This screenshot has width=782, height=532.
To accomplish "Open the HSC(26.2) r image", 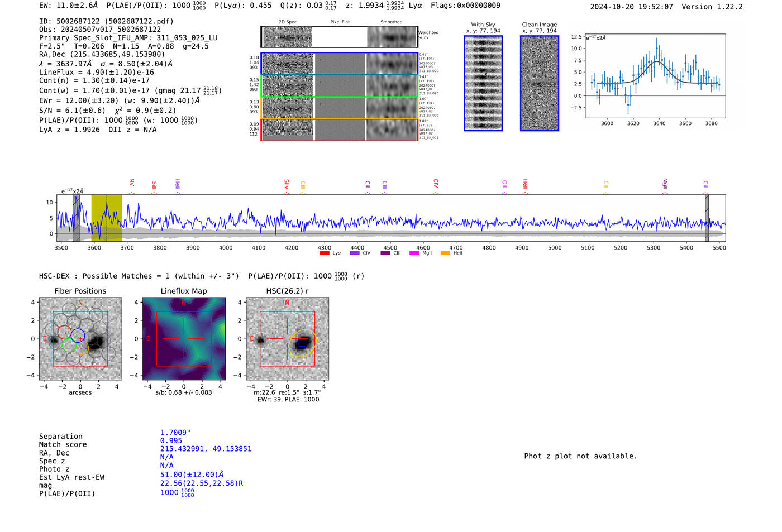I will click(287, 339).
